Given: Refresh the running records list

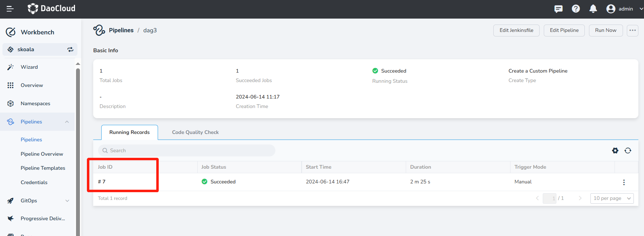Looking at the screenshot, I should (x=628, y=150).
